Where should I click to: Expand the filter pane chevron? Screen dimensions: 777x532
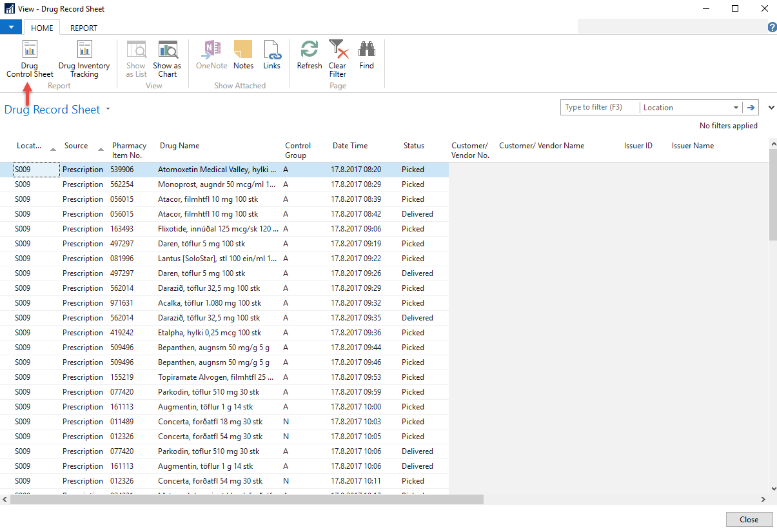771,108
